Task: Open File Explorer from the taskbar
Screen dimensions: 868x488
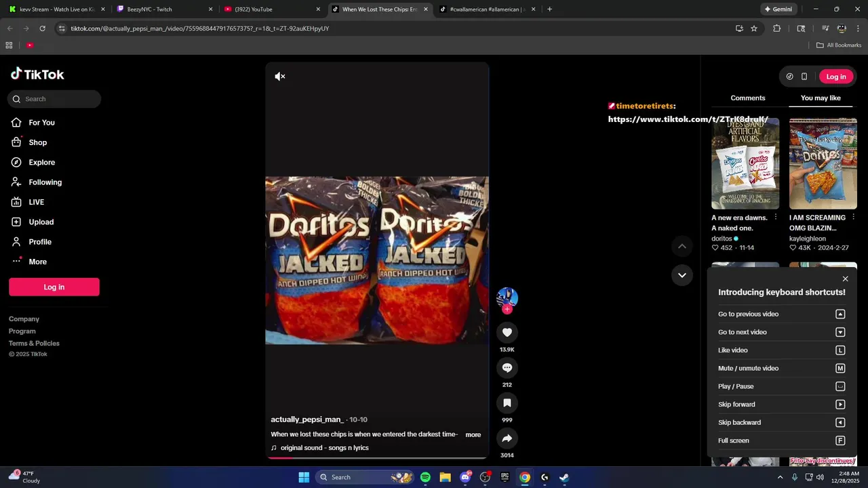Action: coord(445,477)
